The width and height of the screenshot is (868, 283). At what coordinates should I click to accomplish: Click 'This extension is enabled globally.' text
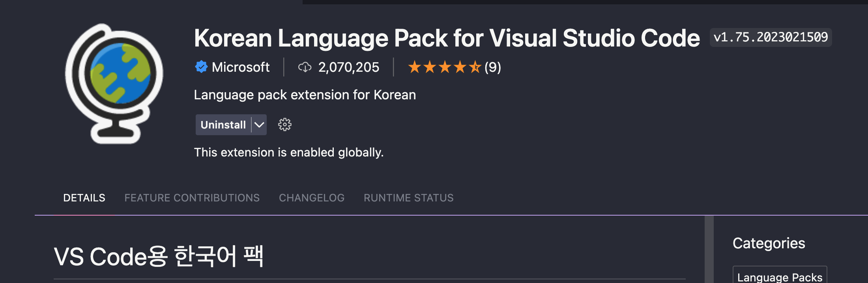pyautogui.click(x=289, y=153)
